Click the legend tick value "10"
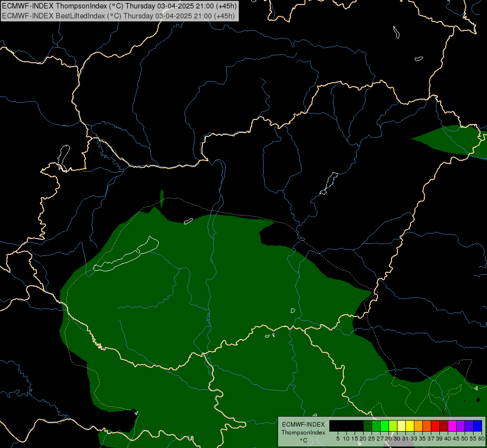Image resolution: width=487 pixels, height=448 pixels. (x=346, y=439)
